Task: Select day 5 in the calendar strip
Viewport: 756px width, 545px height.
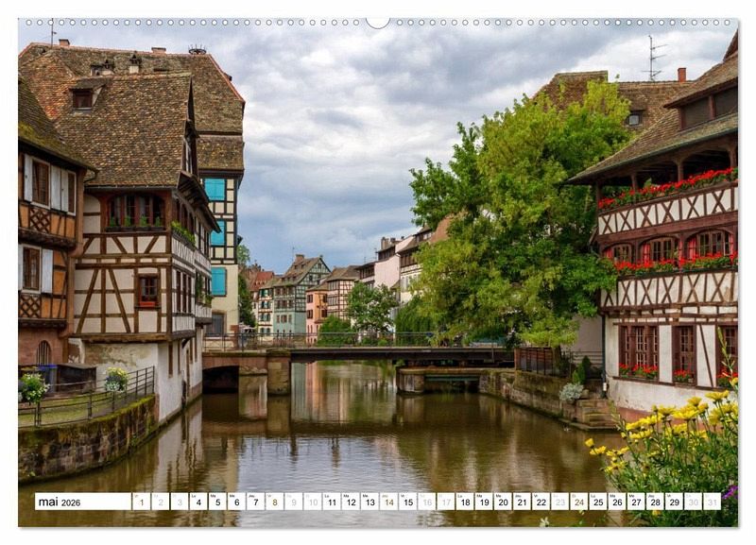Action: pos(217,502)
